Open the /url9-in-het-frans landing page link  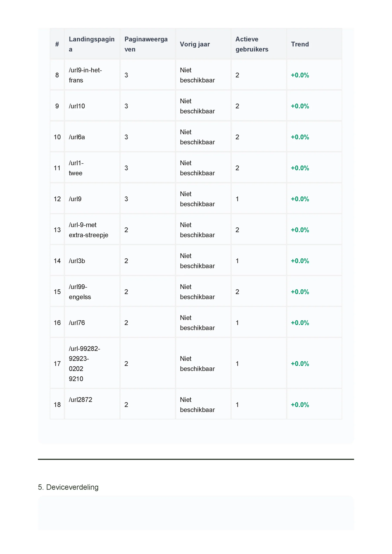click(x=85, y=75)
